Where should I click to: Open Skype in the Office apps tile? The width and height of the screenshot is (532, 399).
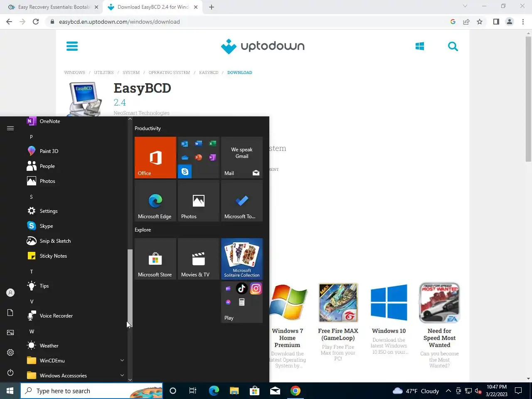click(x=185, y=172)
